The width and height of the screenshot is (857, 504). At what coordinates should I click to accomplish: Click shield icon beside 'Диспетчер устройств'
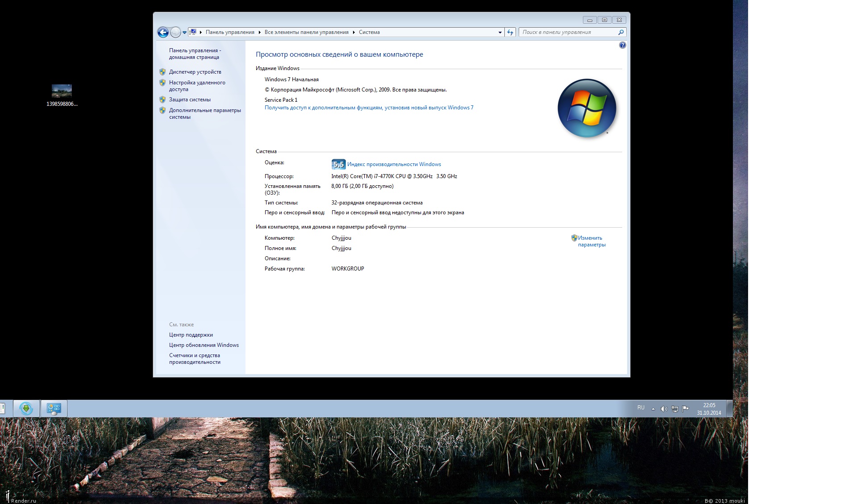click(162, 71)
